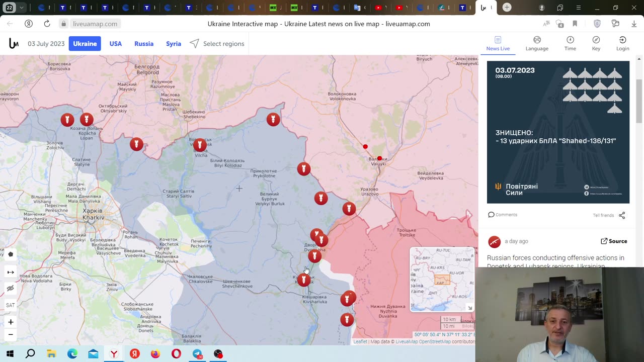Image resolution: width=644 pixels, height=362 pixels.
Task: Select the Ukraine map button
Action: [85, 44]
